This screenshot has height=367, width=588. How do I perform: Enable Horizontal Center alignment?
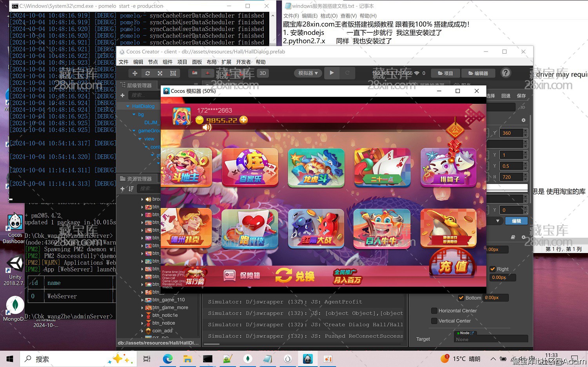[x=434, y=311]
